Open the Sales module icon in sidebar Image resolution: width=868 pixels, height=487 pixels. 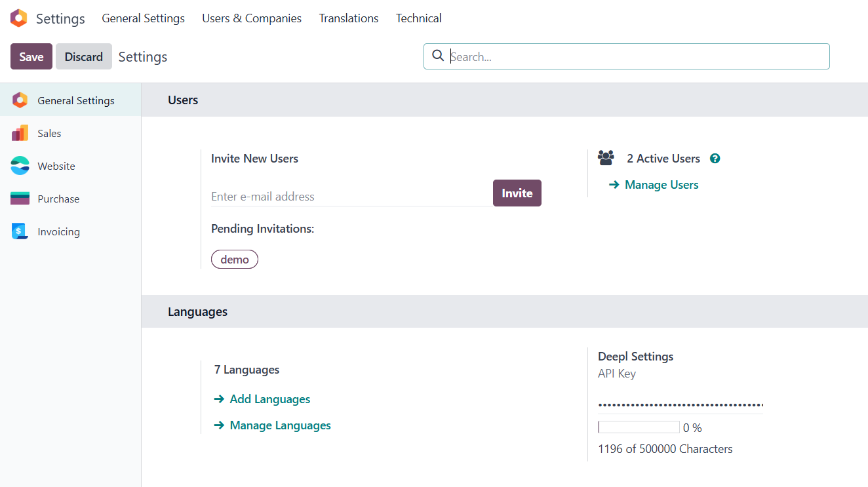pyautogui.click(x=20, y=133)
